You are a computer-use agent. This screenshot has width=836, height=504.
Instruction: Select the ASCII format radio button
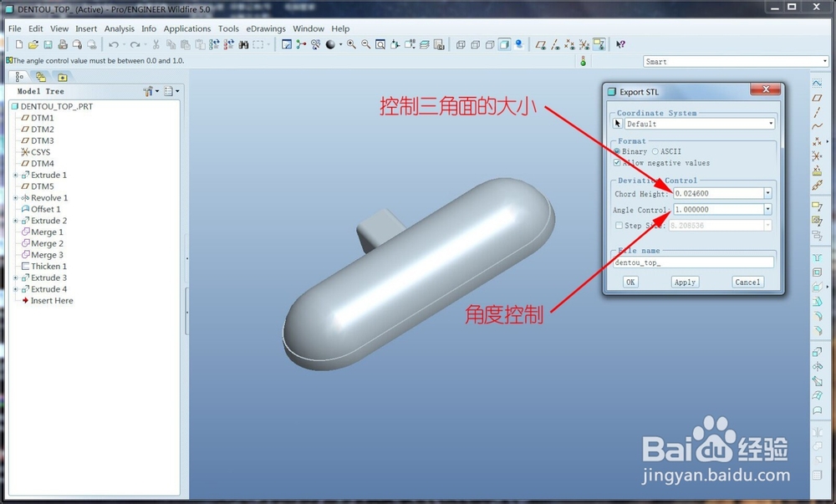coord(655,152)
